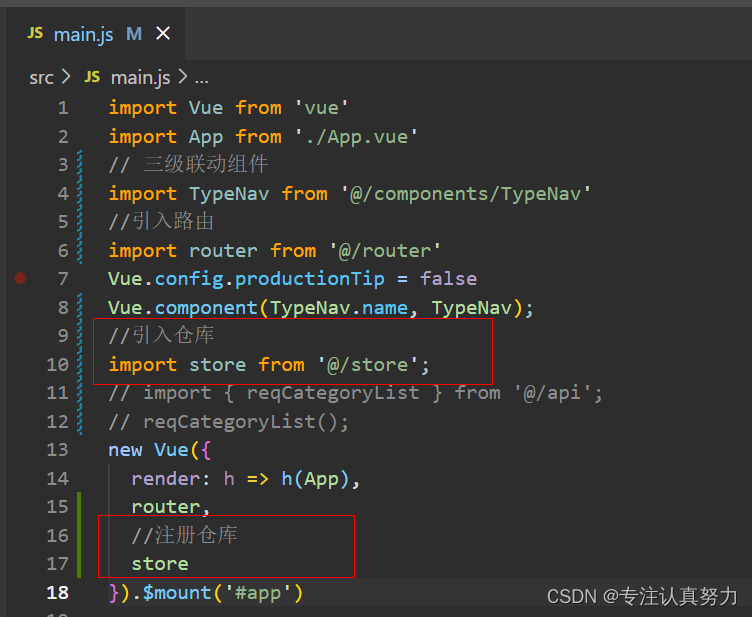Click 'new Vue' on line 13
Viewport: 752px width, 617px height.
coord(148,450)
